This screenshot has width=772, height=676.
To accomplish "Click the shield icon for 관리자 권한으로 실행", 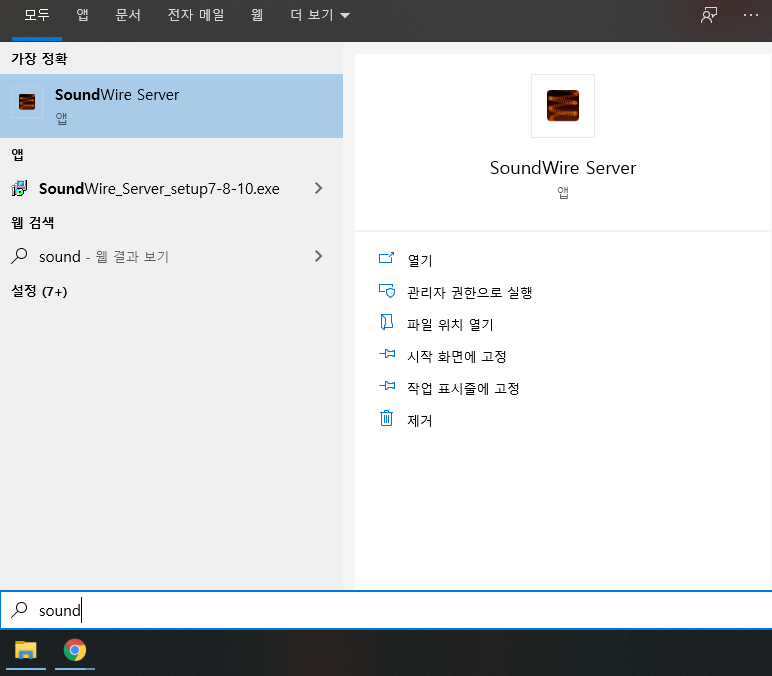I will click(x=386, y=291).
